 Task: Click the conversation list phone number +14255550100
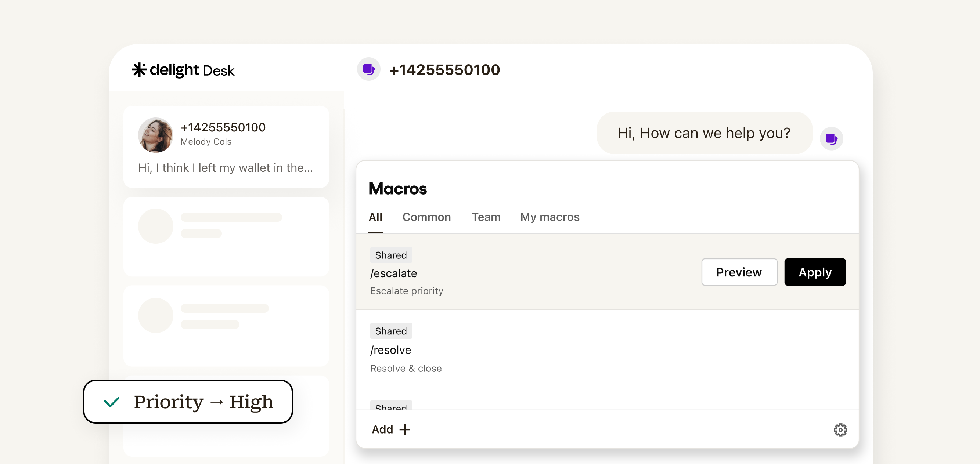[223, 127]
